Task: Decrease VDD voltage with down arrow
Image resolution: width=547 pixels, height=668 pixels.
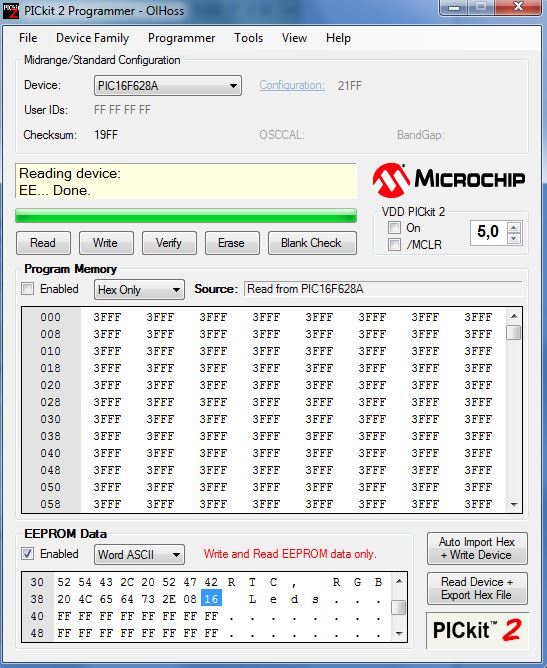Action: (x=514, y=238)
